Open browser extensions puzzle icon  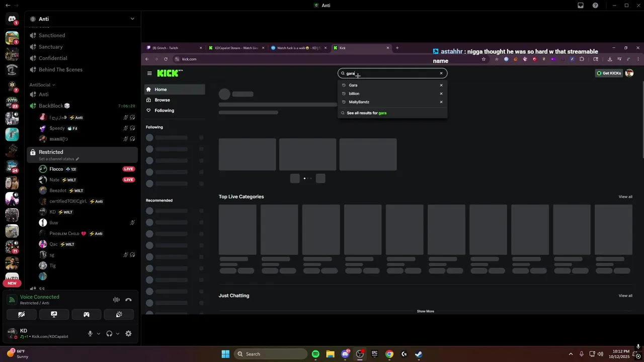582,59
